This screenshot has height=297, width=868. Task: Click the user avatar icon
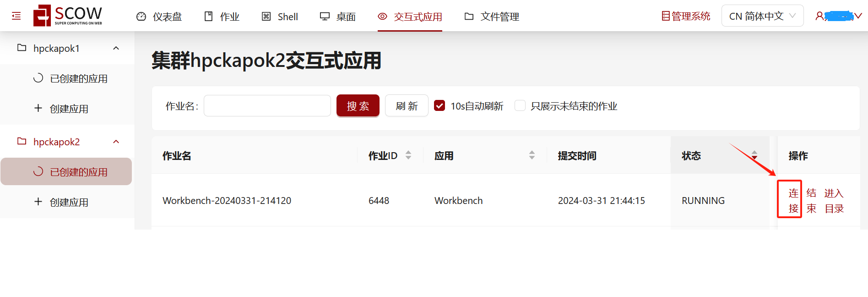pyautogui.click(x=819, y=16)
